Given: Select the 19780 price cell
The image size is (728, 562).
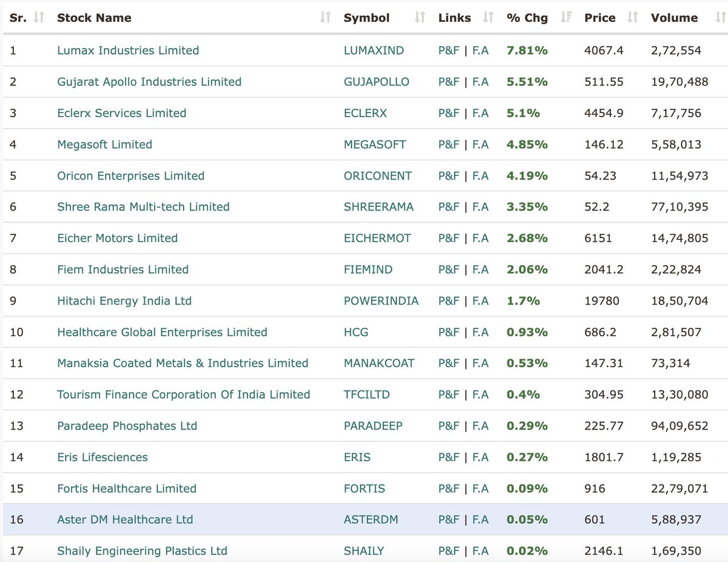Looking at the screenshot, I should click(x=602, y=301).
